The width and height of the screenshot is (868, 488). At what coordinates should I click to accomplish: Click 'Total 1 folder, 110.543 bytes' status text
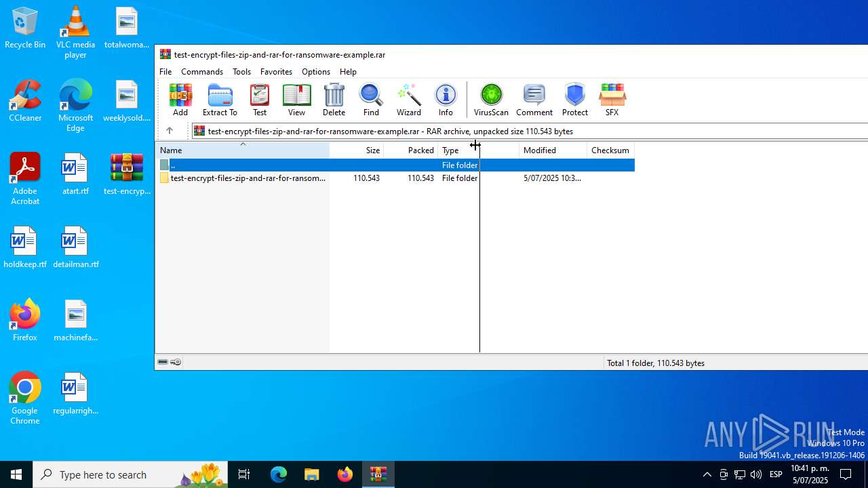click(656, 363)
